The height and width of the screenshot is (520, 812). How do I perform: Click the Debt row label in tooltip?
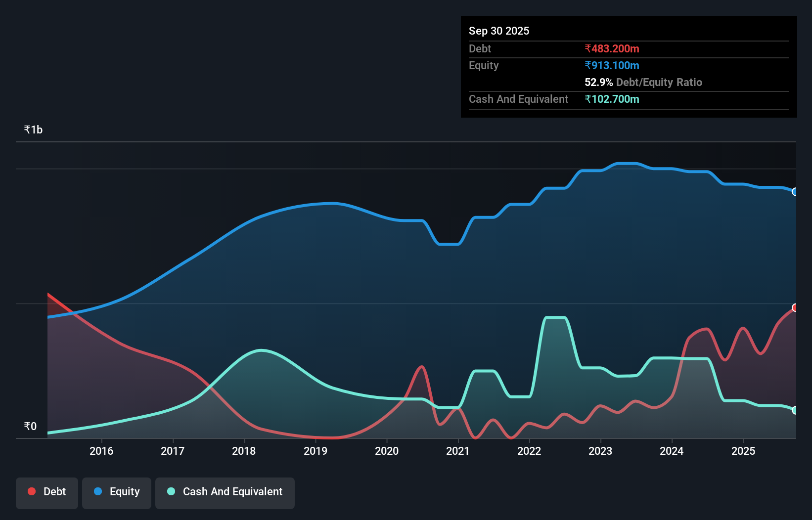[x=480, y=48]
